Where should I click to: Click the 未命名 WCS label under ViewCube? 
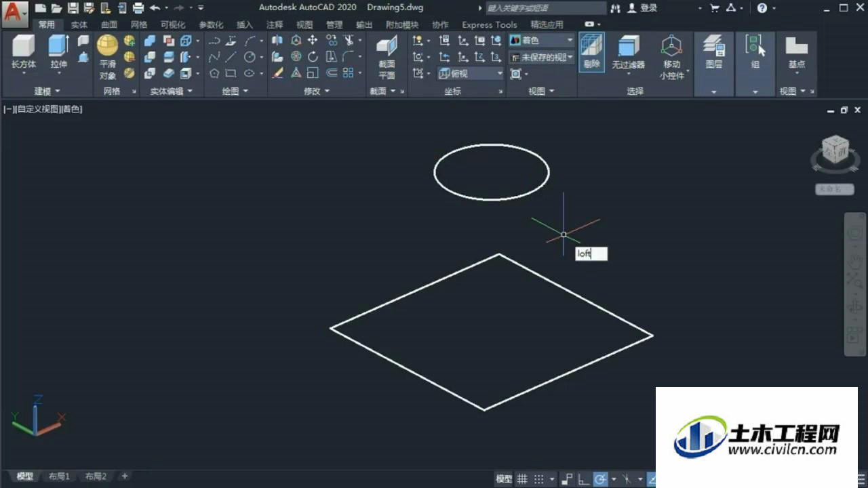click(x=834, y=190)
